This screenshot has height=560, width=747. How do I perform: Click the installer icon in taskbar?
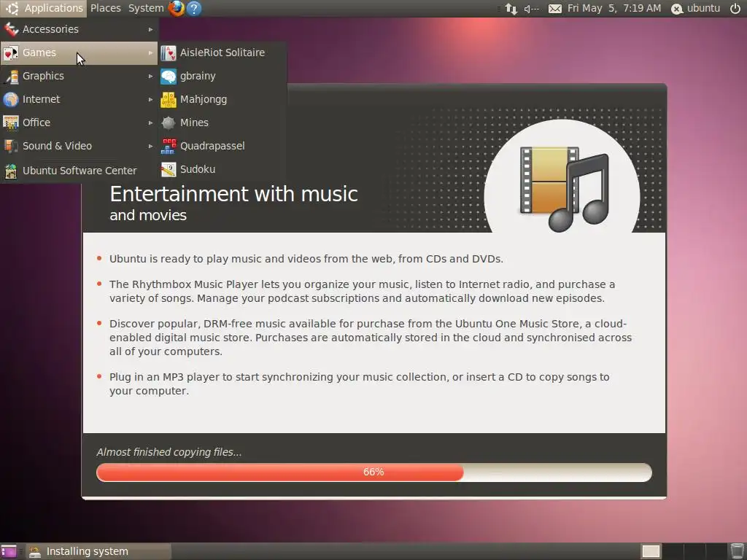pyautogui.click(x=35, y=551)
